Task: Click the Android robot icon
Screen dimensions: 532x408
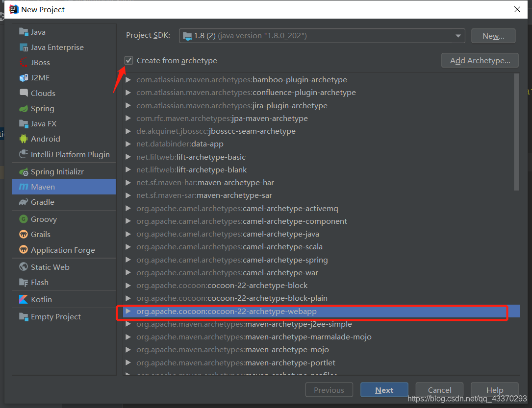Action: click(x=24, y=139)
